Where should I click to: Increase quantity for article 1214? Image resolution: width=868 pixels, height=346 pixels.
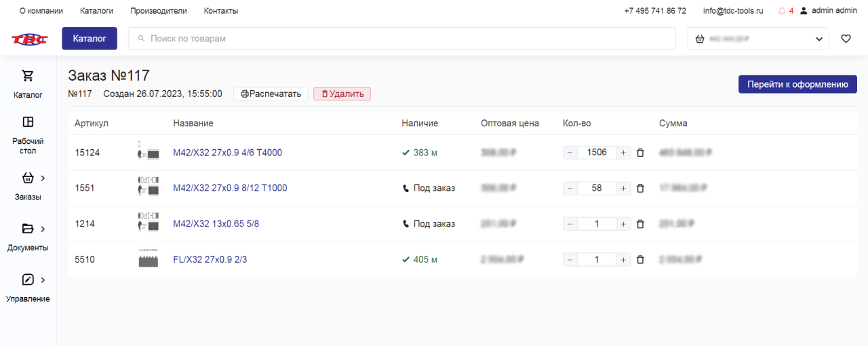[x=623, y=224]
